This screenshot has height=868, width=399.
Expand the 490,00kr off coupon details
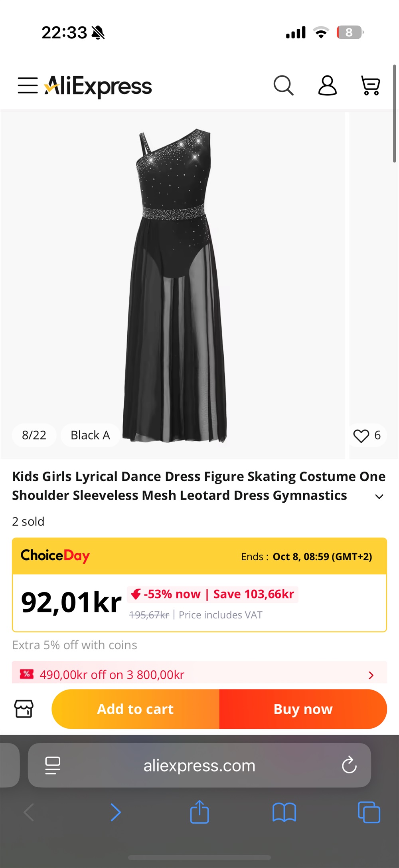coord(371,675)
